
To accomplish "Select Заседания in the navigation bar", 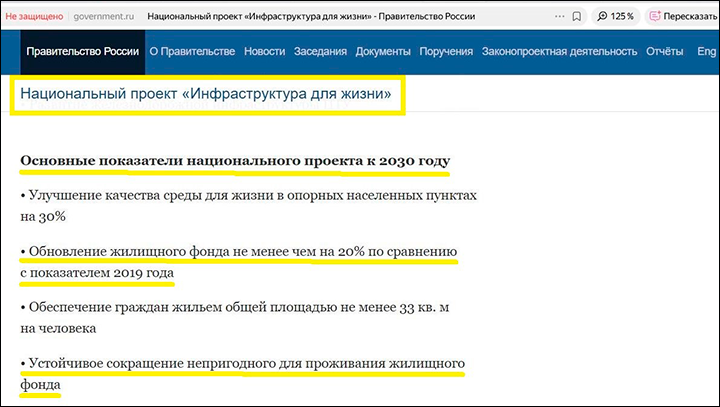I will 321,52.
